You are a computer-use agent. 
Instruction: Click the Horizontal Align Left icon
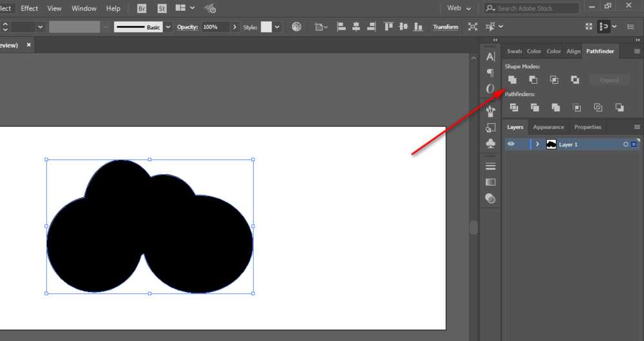tap(341, 27)
